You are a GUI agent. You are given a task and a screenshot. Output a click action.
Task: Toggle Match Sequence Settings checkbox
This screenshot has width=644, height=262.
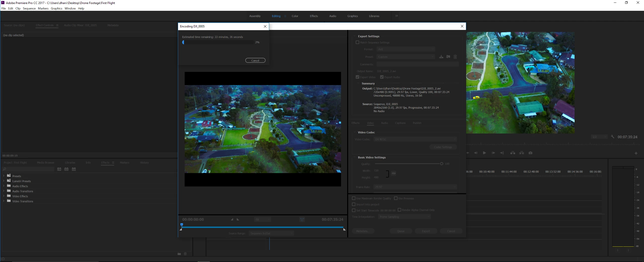357,42
